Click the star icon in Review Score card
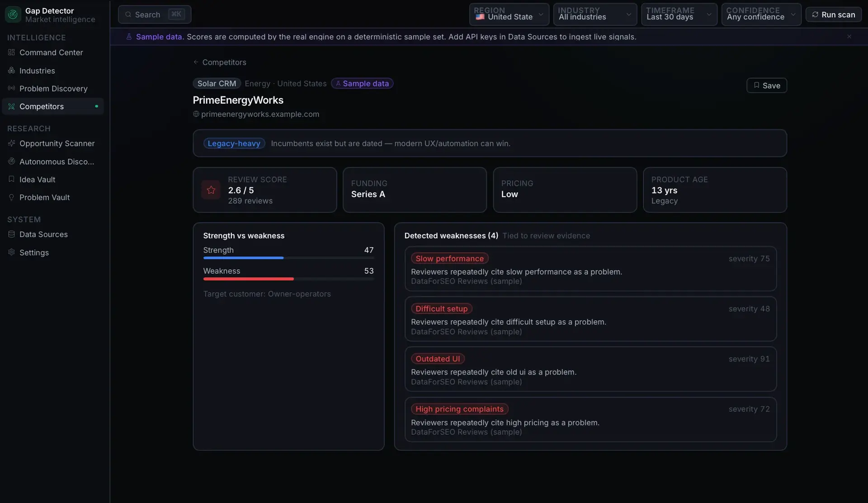Screen dimensions: 868x503 click(211, 190)
